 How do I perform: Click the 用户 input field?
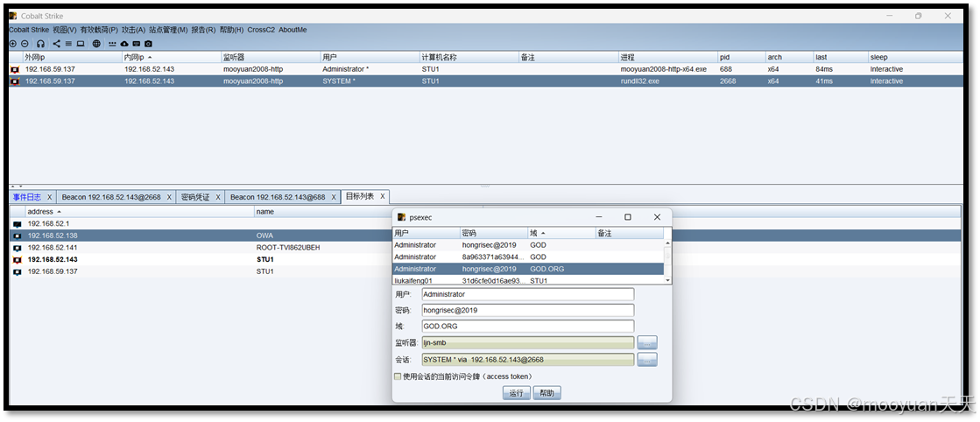(528, 294)
